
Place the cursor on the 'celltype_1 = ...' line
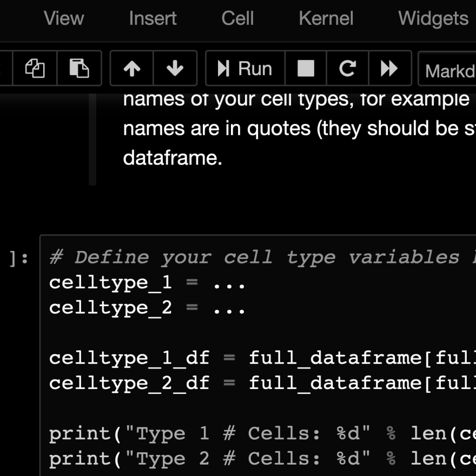coord(147,282)
